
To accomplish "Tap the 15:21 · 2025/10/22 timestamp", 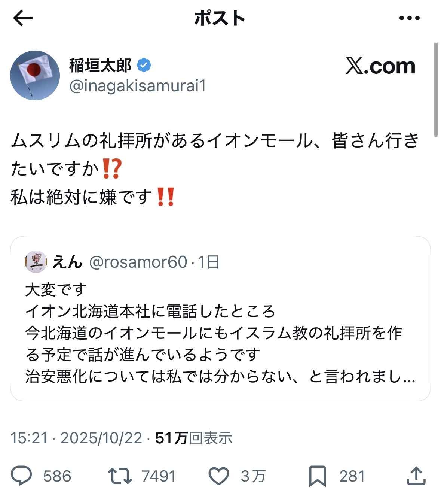I will (76, 438).
